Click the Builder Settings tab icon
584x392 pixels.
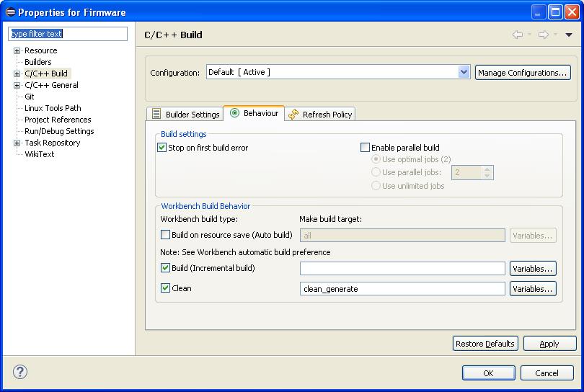coord(156,114)
